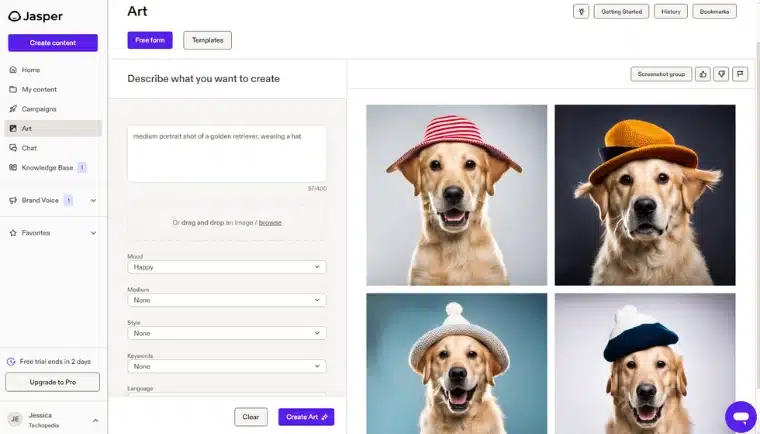This screenshot has height=434, width=760.
Task: Open Knowledge Base in the sidebar
Action: [x=53, y=167]
